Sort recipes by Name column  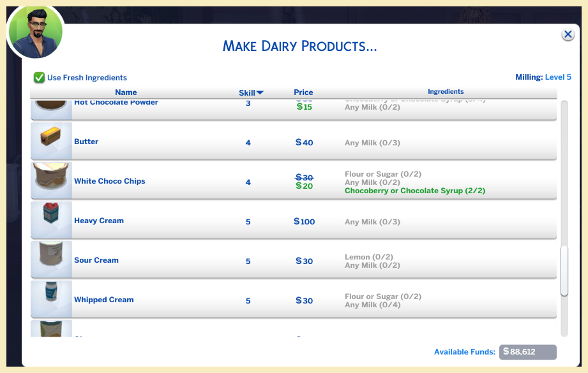(126, 92)
